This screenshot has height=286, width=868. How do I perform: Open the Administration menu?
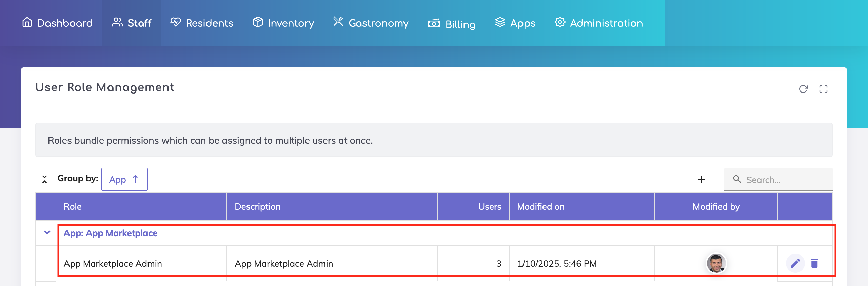point(599,23)
